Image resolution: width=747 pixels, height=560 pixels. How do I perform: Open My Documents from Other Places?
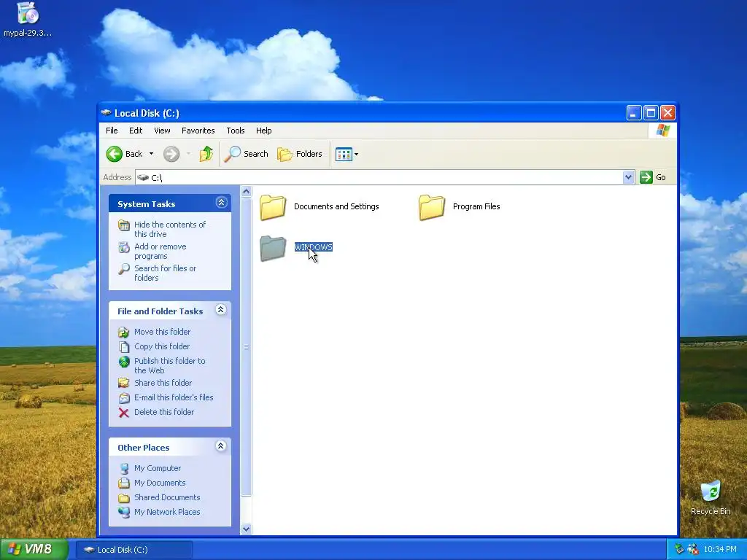[x=160, y=483]
